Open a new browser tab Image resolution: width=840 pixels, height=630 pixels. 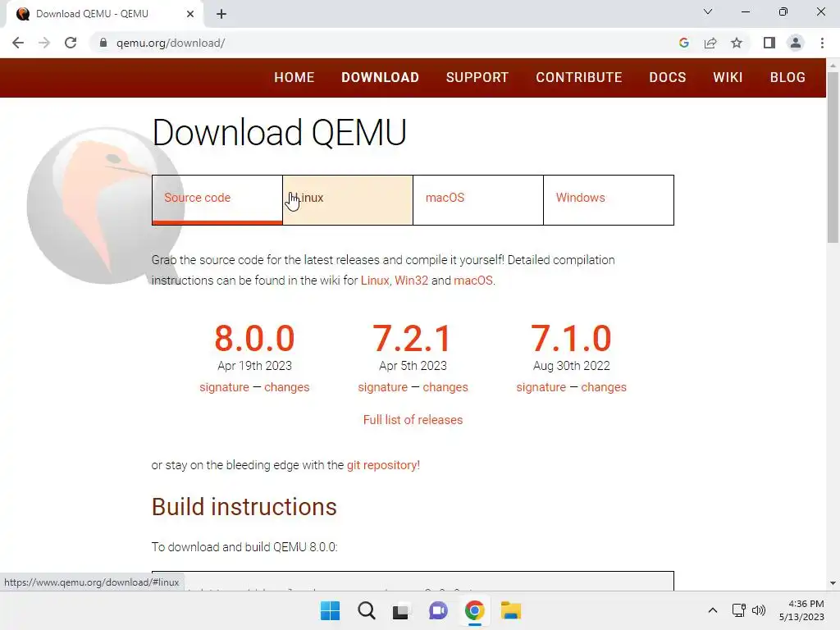[x=221, y=14]
